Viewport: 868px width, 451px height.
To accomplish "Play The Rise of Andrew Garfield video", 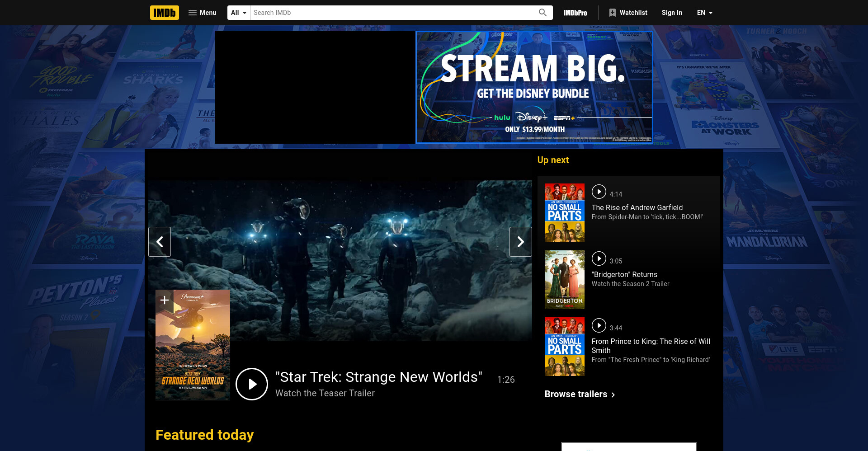I will (599, 192).
